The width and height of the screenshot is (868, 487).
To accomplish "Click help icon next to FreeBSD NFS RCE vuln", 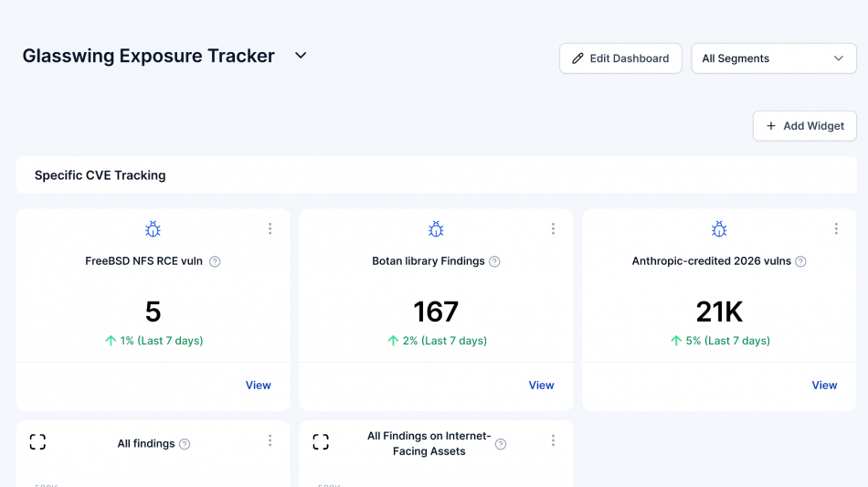I will pyautogui.click(x=215, y=261).
